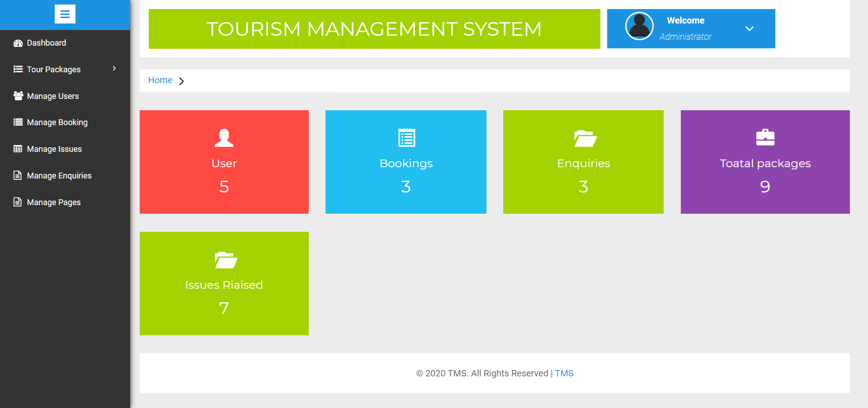The image size is (868, 408).
Task: Expand the Tour Packages submenu arrow
Action: pos(114,69)
